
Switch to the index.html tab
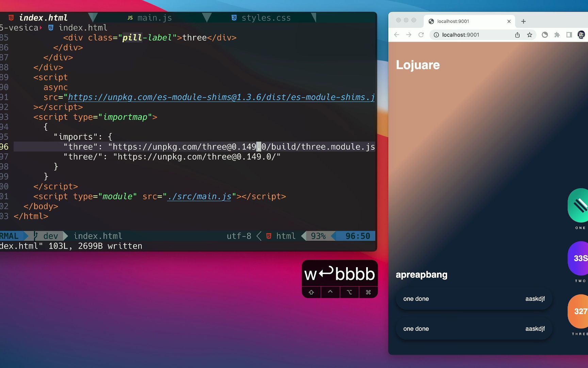pos(43,18)
